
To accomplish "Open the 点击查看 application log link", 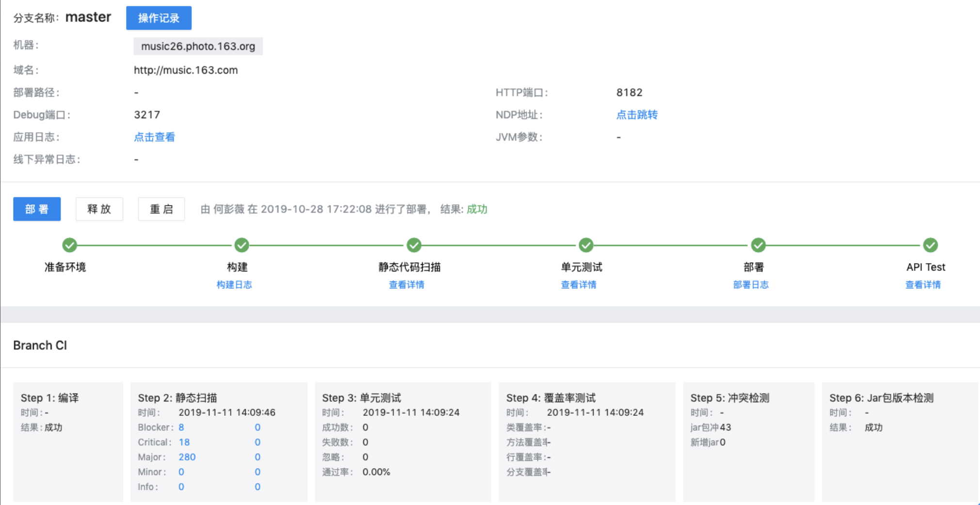I will click(x=154, y=137).
